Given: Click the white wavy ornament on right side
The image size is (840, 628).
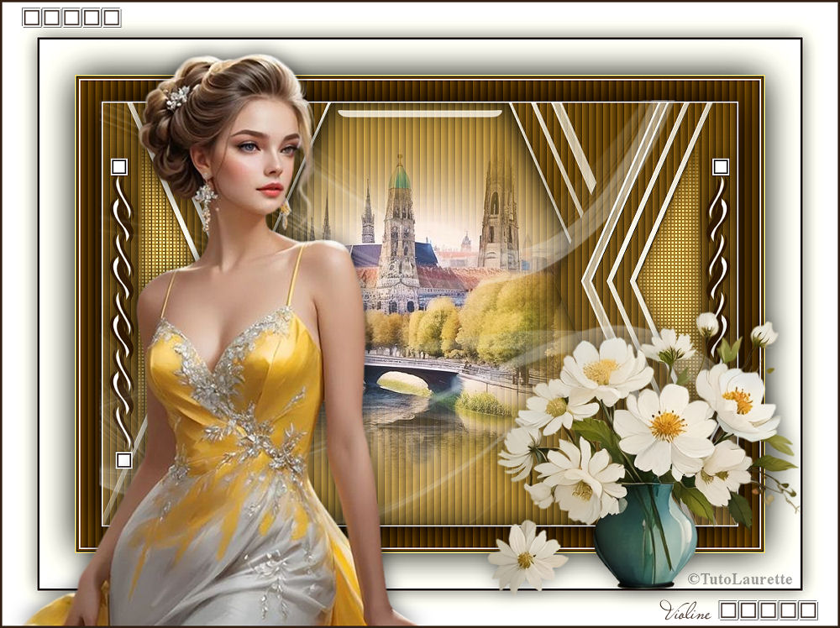Looking at the screenshot, I should pyautogui.click(x=717, y=252).
